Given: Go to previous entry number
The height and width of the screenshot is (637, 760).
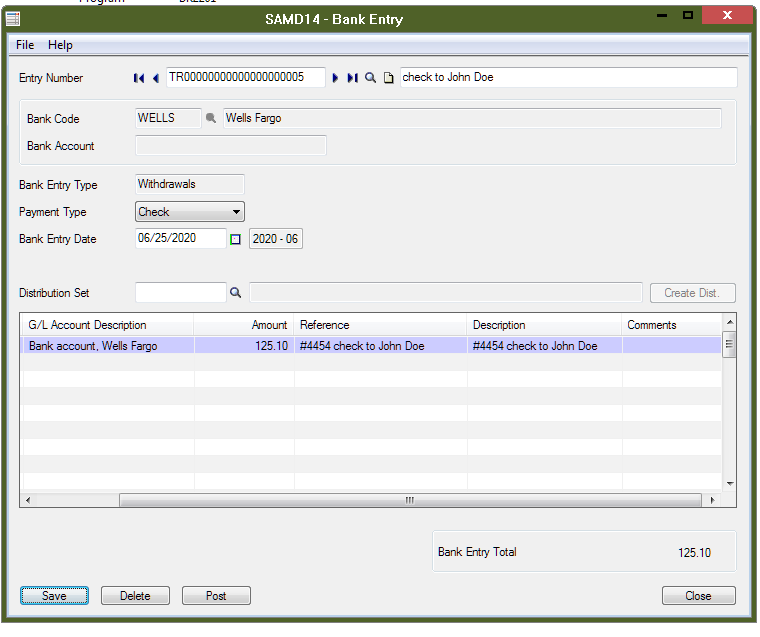Looking at the screenshot, I should [x=156, y=78].
